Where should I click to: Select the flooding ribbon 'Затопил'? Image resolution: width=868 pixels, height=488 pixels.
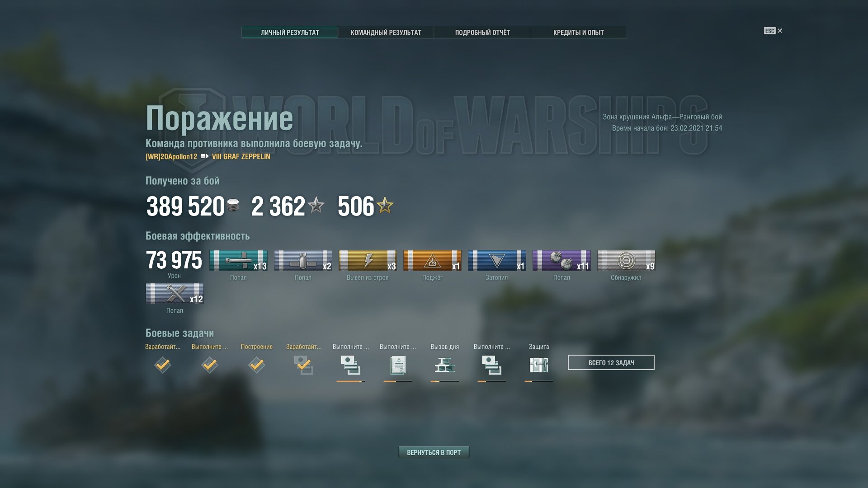pos(497,261)
